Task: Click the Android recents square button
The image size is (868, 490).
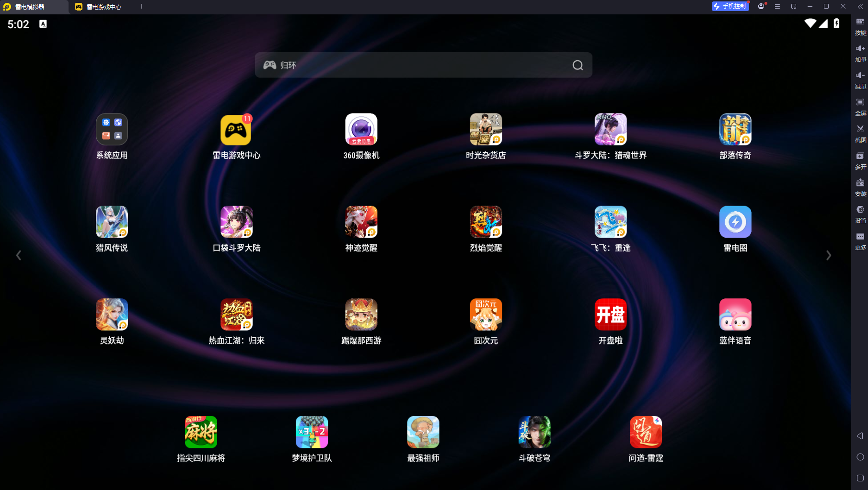Action: 860,478
